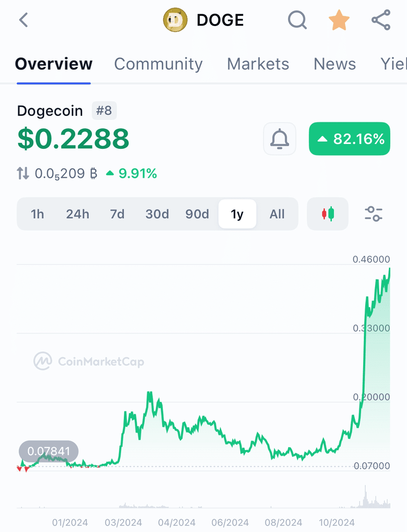Select the 30d chart range

[157, 214]
